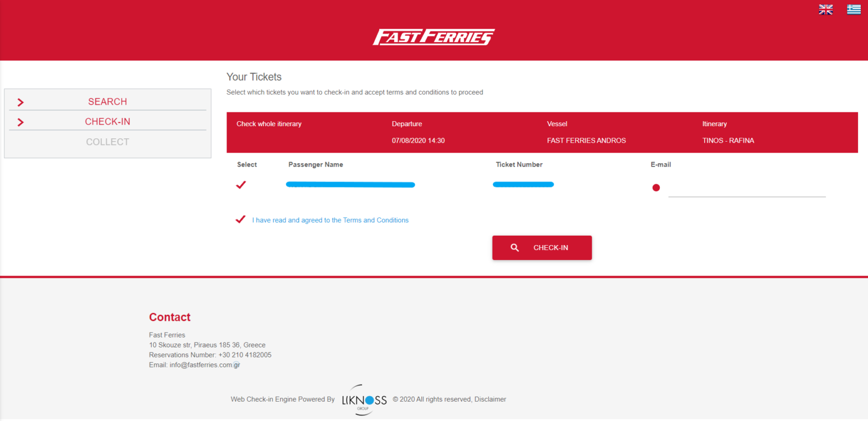
Task: Click the E-mail input field
Action: [x=746, y=192]
